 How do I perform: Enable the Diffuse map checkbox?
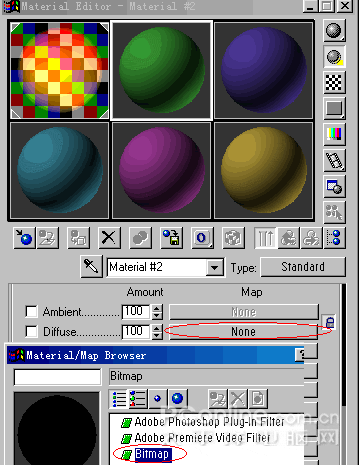[31, 331]
